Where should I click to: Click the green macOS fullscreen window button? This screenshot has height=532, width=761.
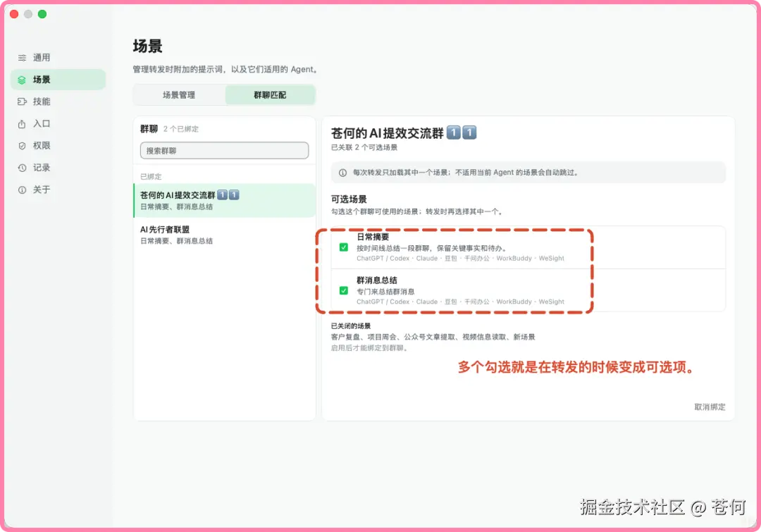pos(42,14)
